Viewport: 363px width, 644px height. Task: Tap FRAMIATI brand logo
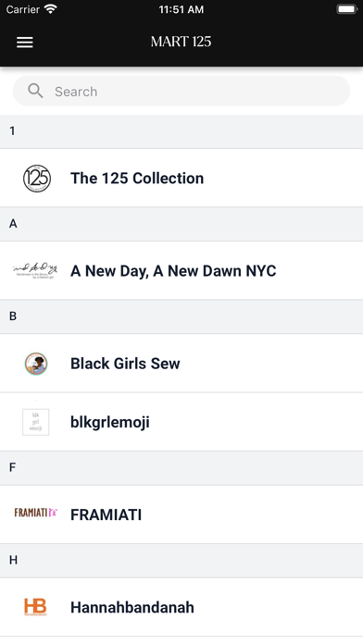(36, 513)
